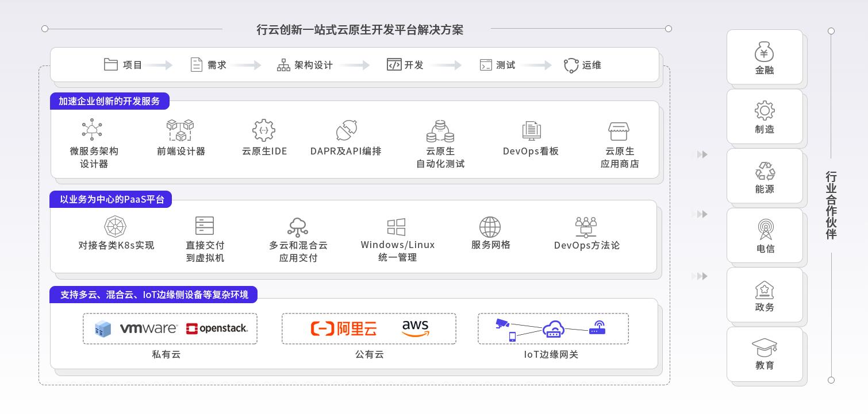Click the openstack logo in private cloud
The height and width of the screenshot is (414, 868).
click(x=217, y=328)
